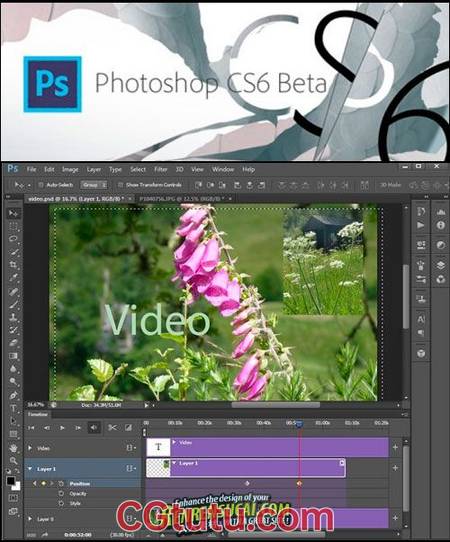The image size is (450, 542).
Task: Go to the first frame
Action: [31, 428]
